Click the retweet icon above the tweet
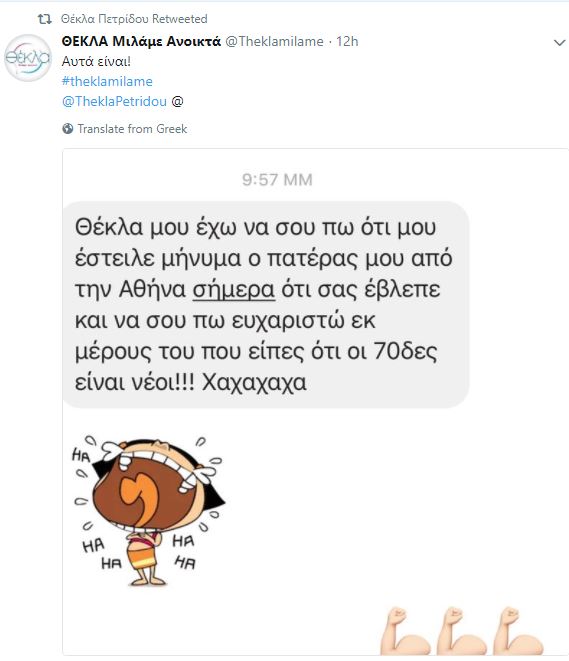 (x=44, y=19)
